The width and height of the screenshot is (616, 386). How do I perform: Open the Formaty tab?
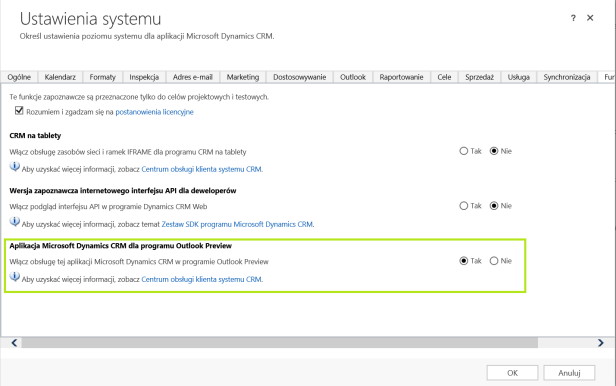[x=103, y=77]
